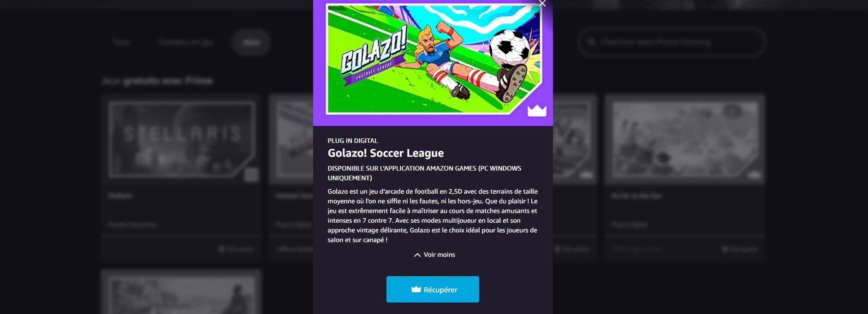Open the Stellaris game thumbnail

tap(181, 140)
